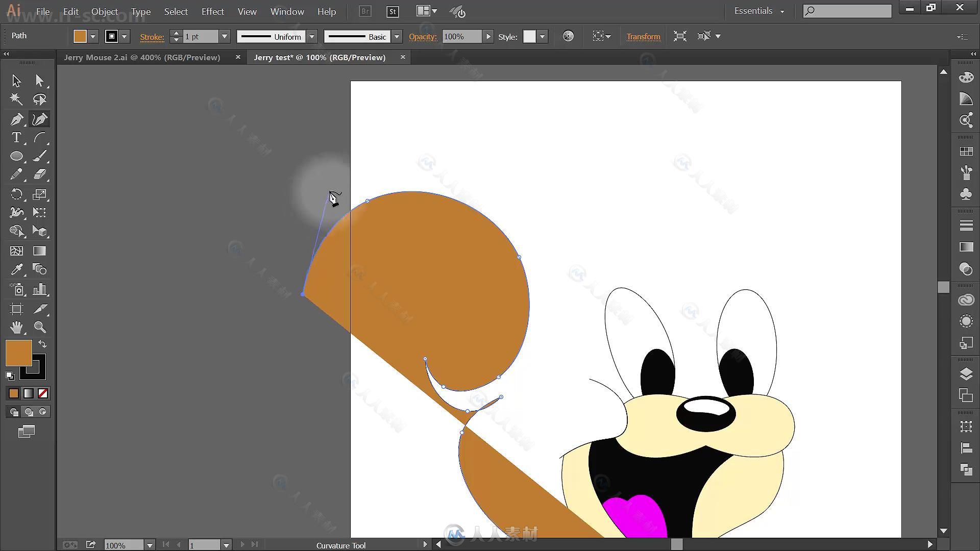Select the Warp width tool
Viewport: 980px width, 551px height.
pyautogui.click(x=16, y=212)
